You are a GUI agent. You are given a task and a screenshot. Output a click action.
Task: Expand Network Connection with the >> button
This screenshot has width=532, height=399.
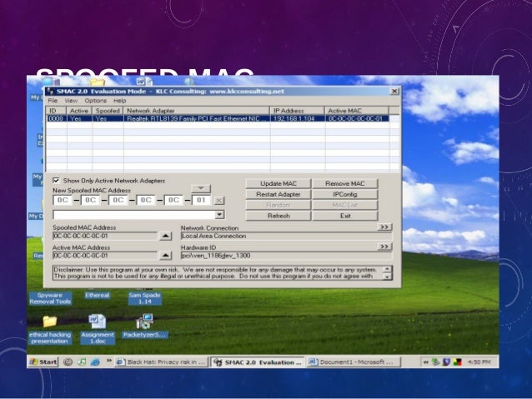(384, 227)
